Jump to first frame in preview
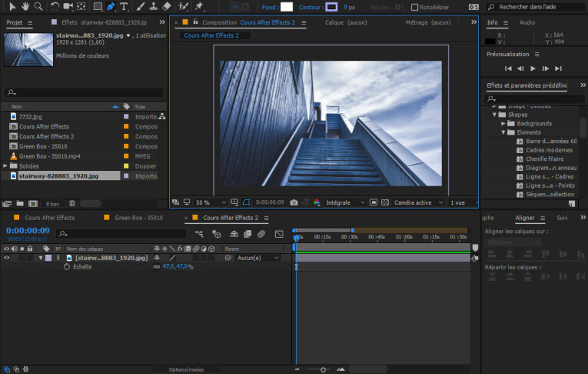This screenshot has width=588, height=374. (508, 68)
